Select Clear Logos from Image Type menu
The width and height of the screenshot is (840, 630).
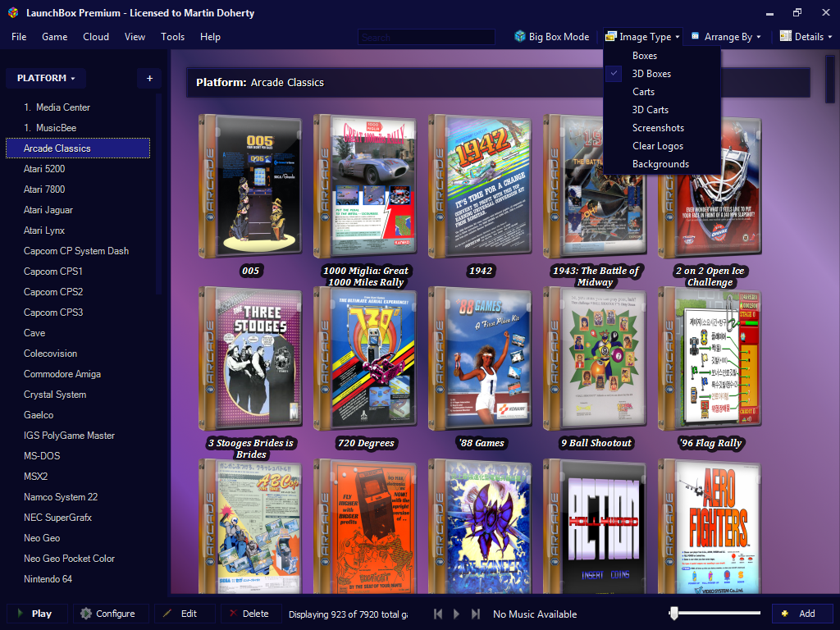click(657, 146)
